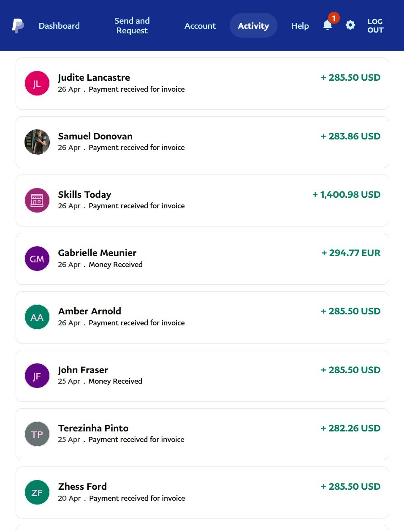This screenshot has height=532, width=404.
Task: Click Amber Arnold's AA avatar
Action: 37,317
